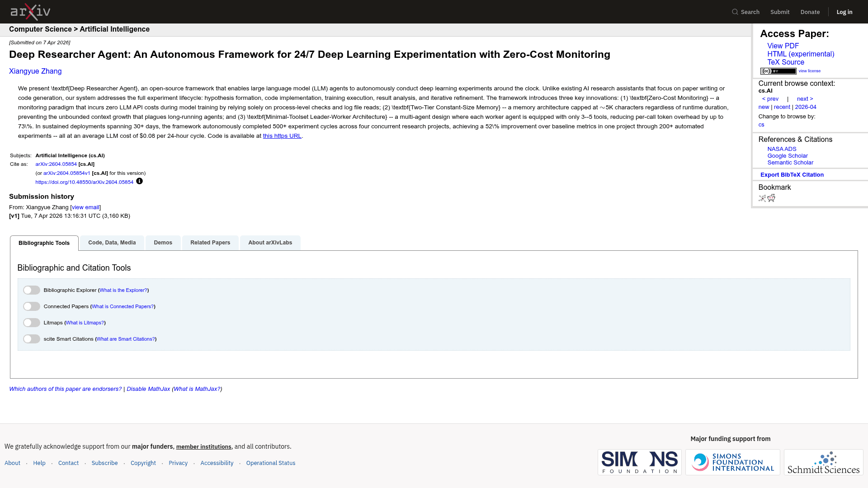
Task: Open the Demos tab
Action: click(163, 243)
